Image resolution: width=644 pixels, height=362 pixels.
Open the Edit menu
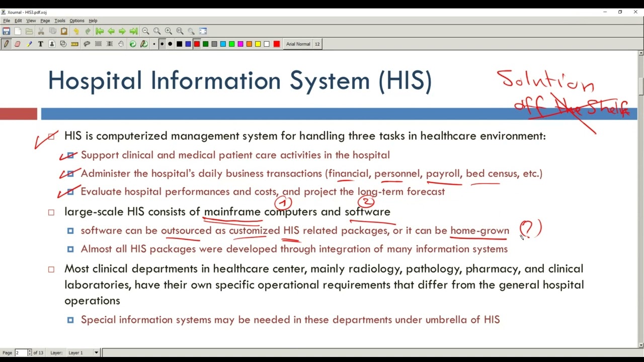click(18, 21)
